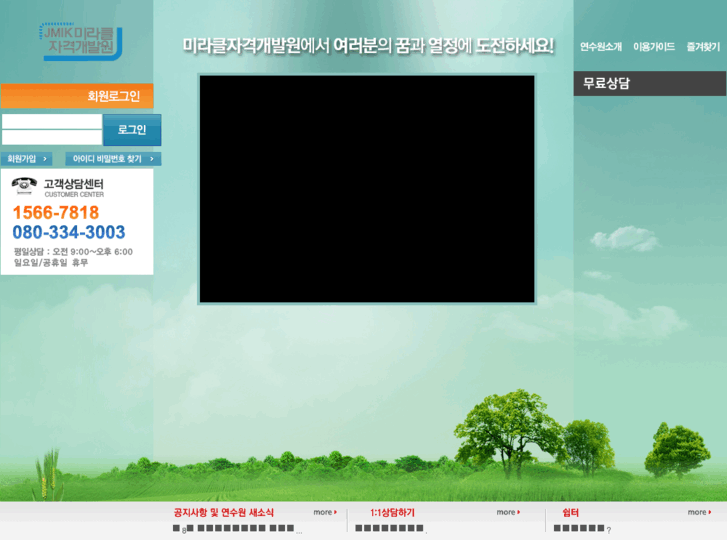Open the 회원가입 sign-up link
The image size is (727, 545).
(26, 159)
